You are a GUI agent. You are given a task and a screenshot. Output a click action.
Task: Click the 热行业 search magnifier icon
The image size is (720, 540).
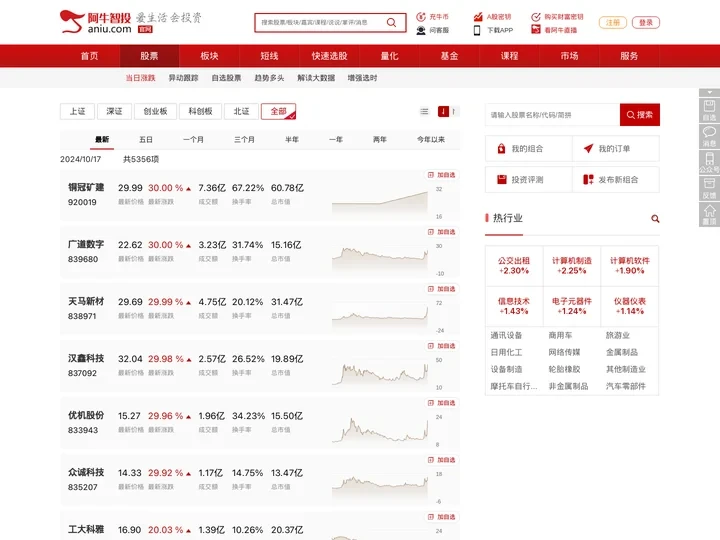655,219
